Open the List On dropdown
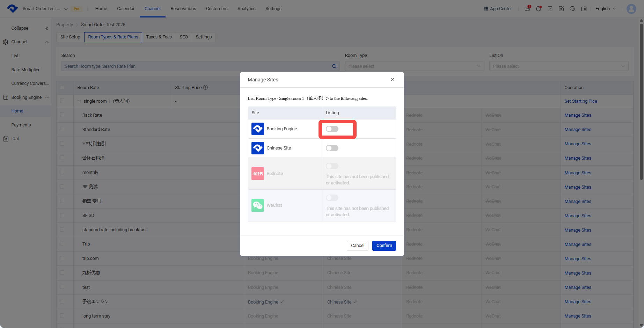Viewport: 644px width, 328px height. (x=559, y=66)
